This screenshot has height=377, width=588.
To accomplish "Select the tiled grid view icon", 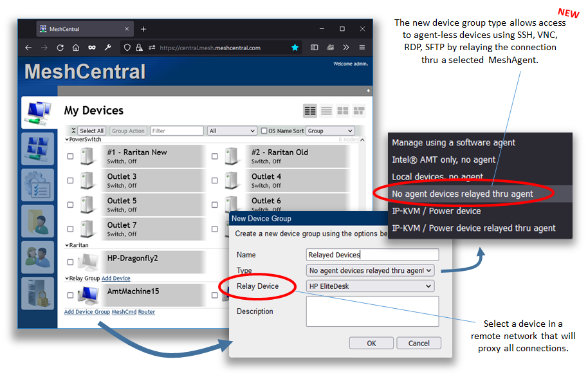I will point(342,111).
